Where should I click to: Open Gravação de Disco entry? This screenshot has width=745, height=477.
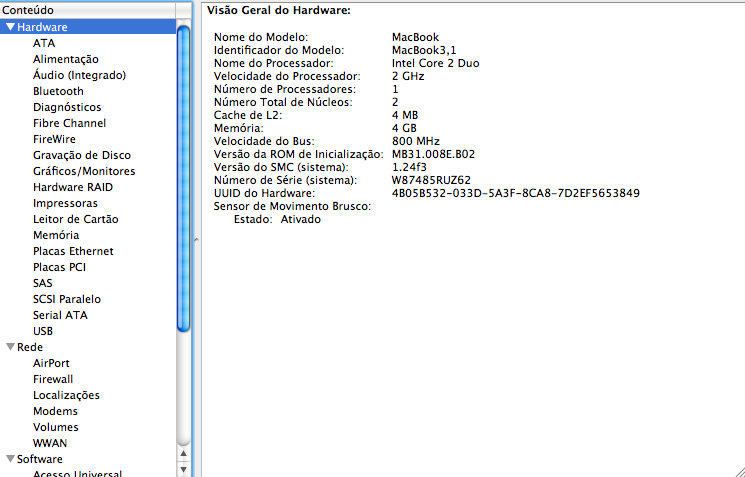82,155
